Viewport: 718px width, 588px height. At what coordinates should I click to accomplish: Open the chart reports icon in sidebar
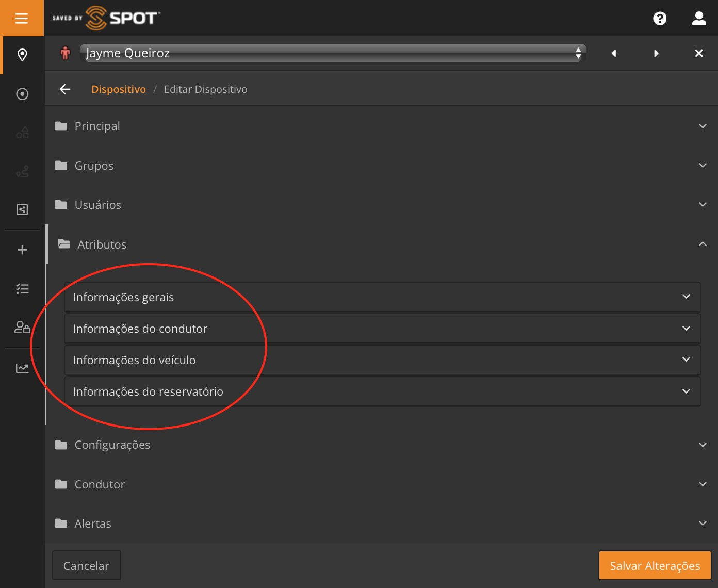(22, 368)
